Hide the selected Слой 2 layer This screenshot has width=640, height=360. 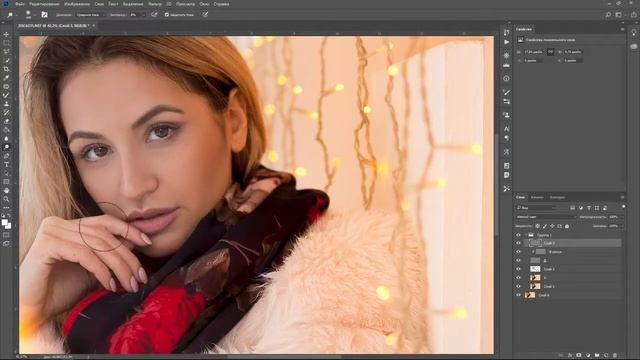point(518,243)
